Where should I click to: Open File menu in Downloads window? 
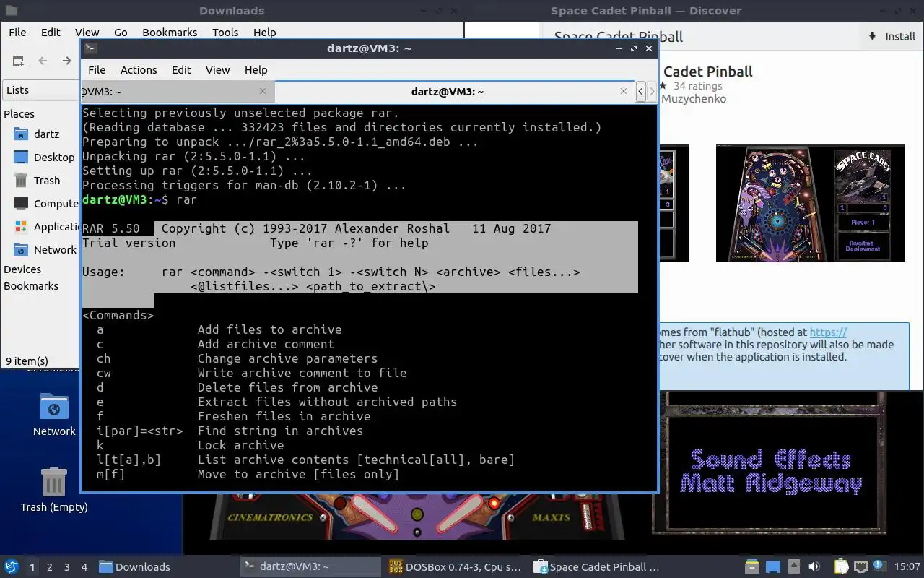point(17,33)
